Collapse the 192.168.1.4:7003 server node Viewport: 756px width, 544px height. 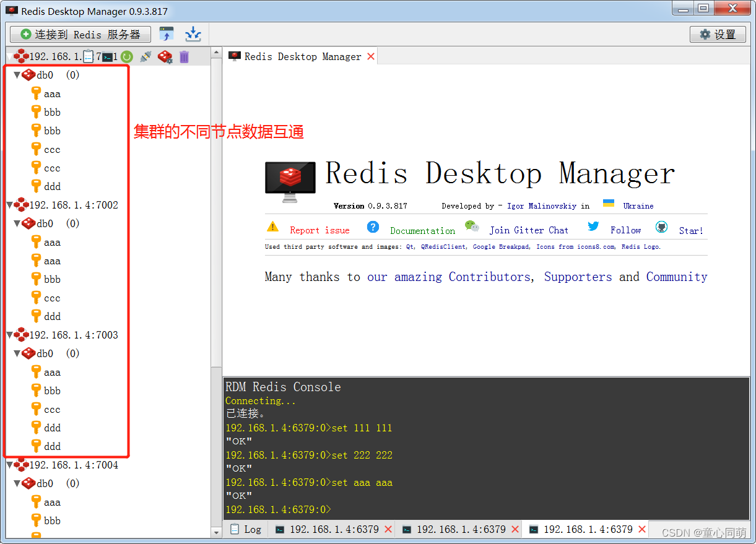10,335
